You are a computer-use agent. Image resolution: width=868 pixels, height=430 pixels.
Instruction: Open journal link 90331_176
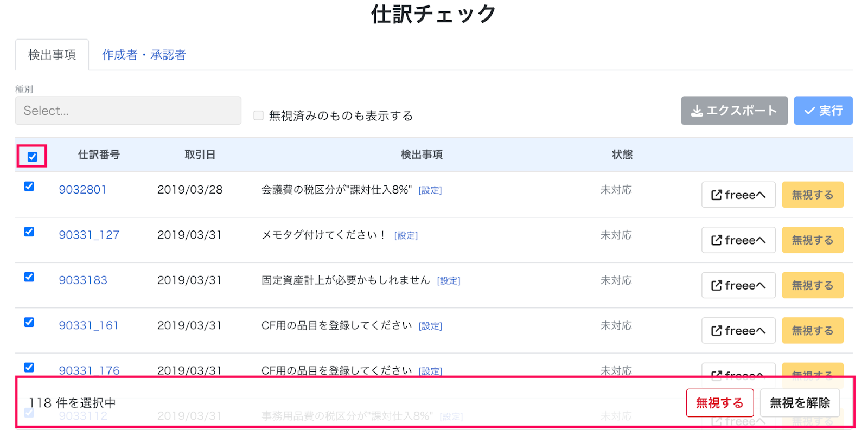(89, 370)
